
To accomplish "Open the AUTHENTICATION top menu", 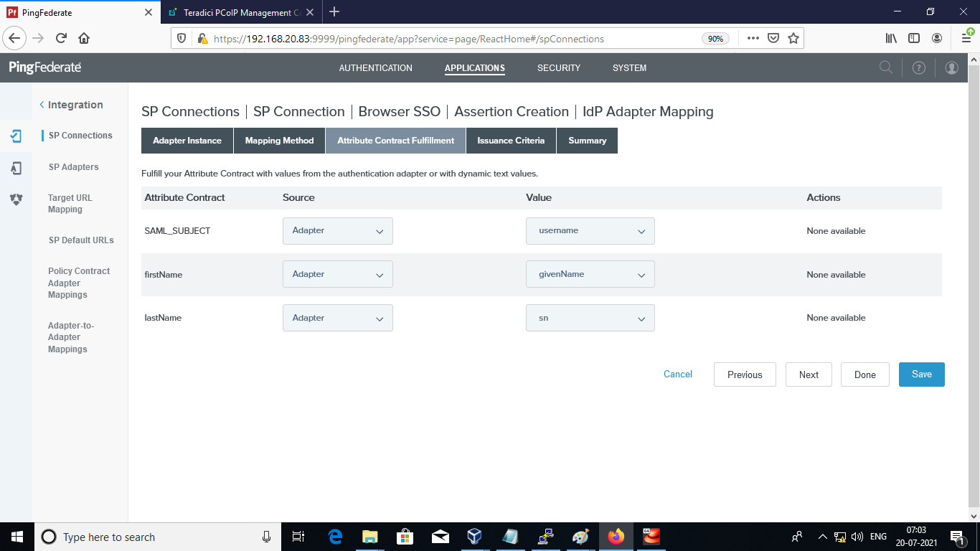I will [x=376, y=68].
